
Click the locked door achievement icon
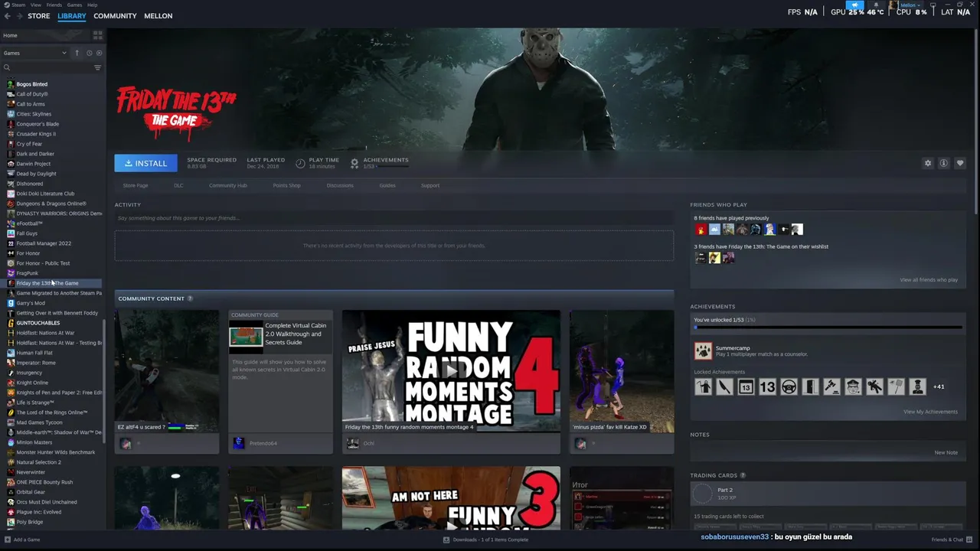coord(810,386)
